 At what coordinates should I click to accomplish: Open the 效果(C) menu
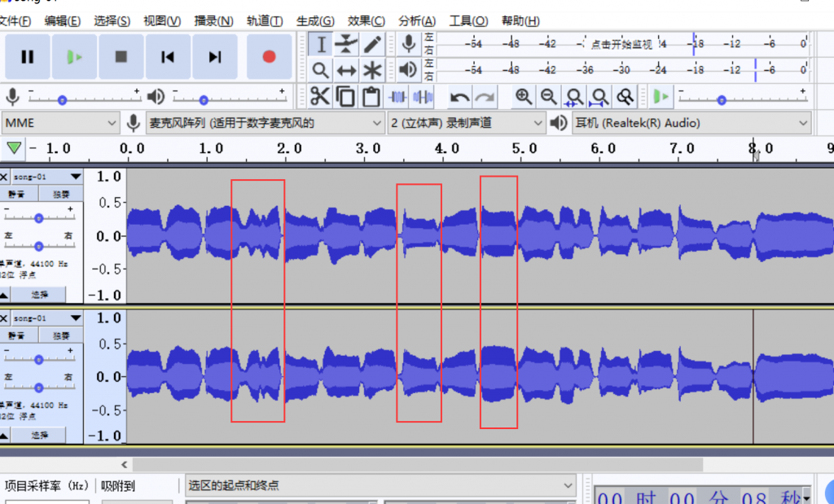pos(367,21)
